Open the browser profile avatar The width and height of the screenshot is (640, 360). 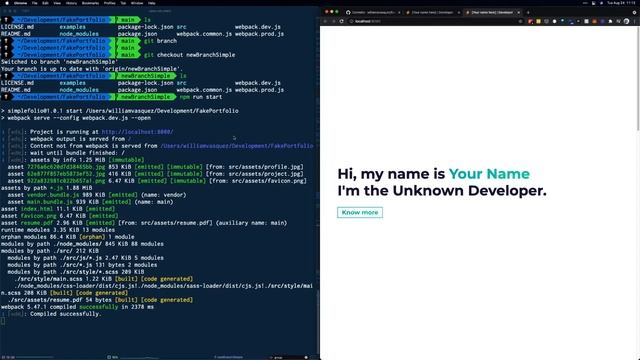coord(627,21)
